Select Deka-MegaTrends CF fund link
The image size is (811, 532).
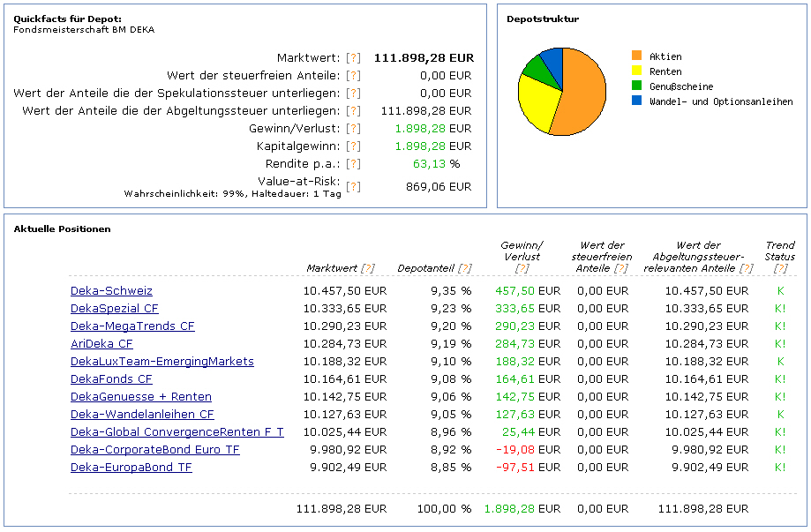coord(132,326)
